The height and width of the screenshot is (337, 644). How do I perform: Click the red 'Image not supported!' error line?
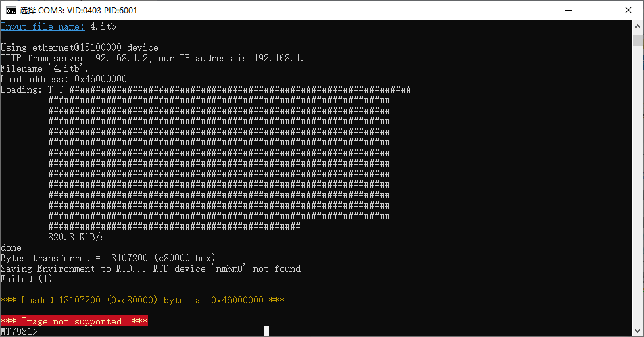pyautogui.click(x=74, y=321)
